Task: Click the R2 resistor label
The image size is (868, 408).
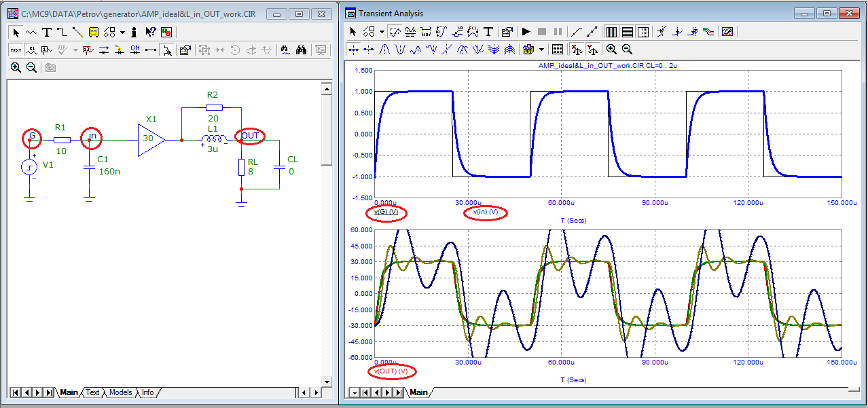Action: click(x=213, y=94)
